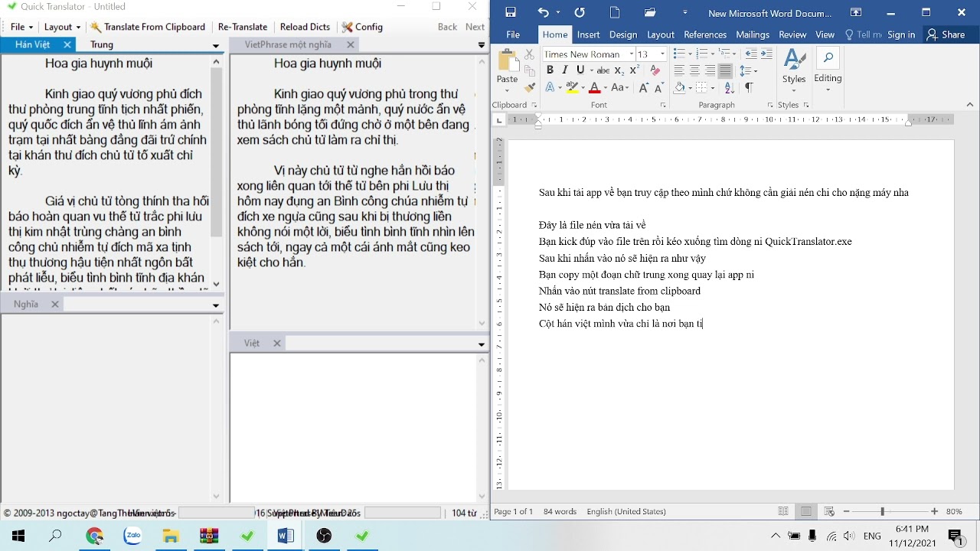The image size is (980, 551).
Task: Open Chrome from the taskbar
Action: tap(94, 536)
